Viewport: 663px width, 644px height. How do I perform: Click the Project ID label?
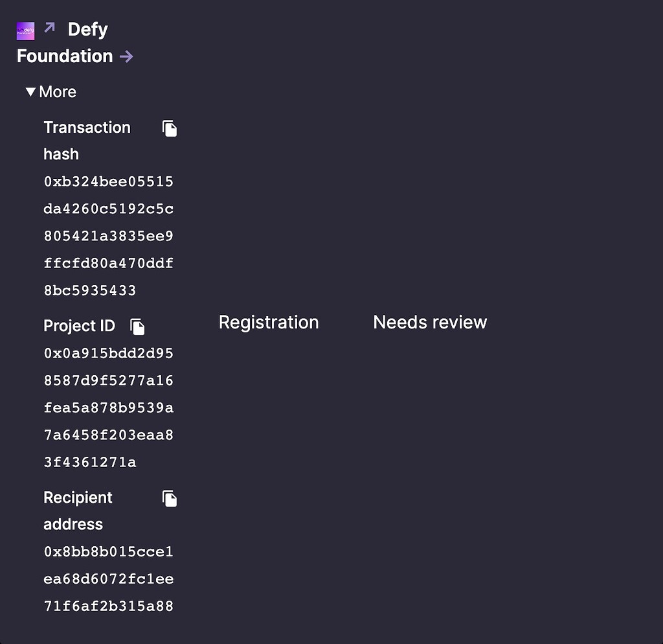(79, 326)
